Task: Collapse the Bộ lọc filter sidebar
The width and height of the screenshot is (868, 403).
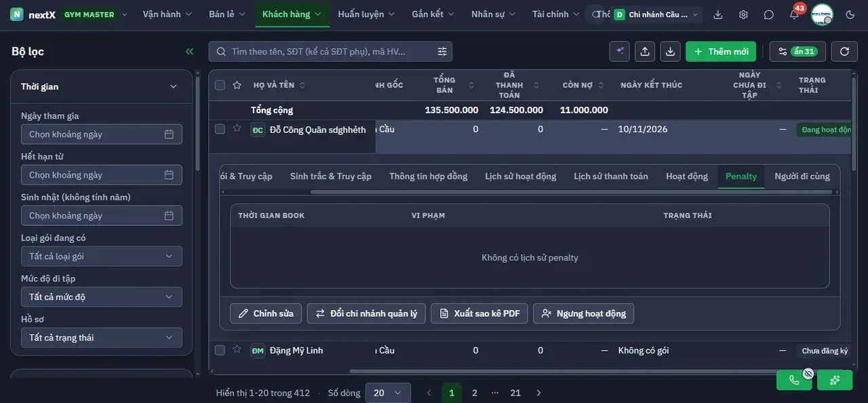Action: click(x=189, y=52)
